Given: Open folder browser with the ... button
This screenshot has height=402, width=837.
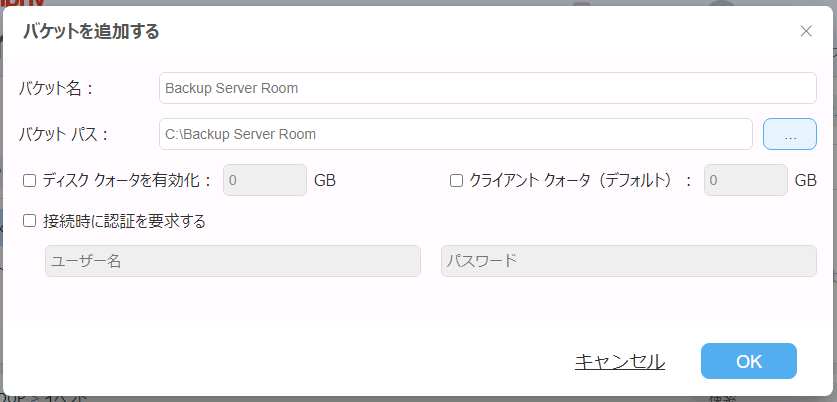Looking at the screenshot, I should (x=789, y=134).
